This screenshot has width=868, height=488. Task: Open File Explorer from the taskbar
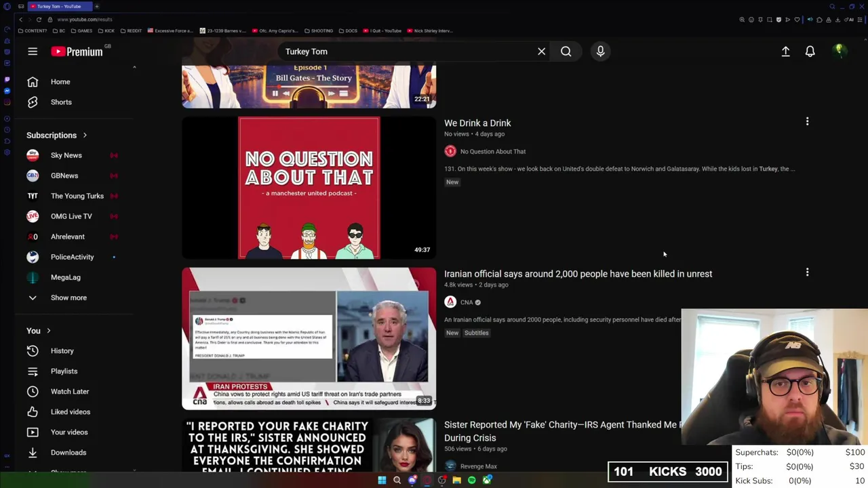click(x=456, y=481)
